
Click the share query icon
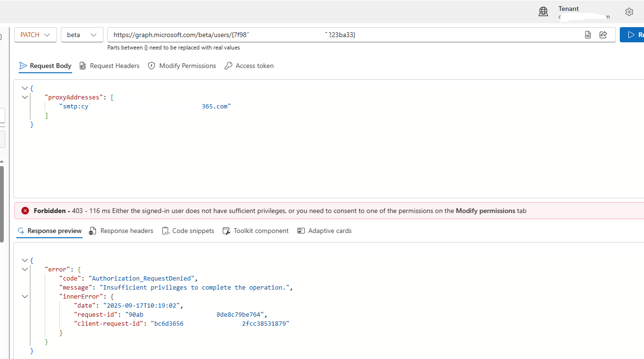tap(603, 35)
